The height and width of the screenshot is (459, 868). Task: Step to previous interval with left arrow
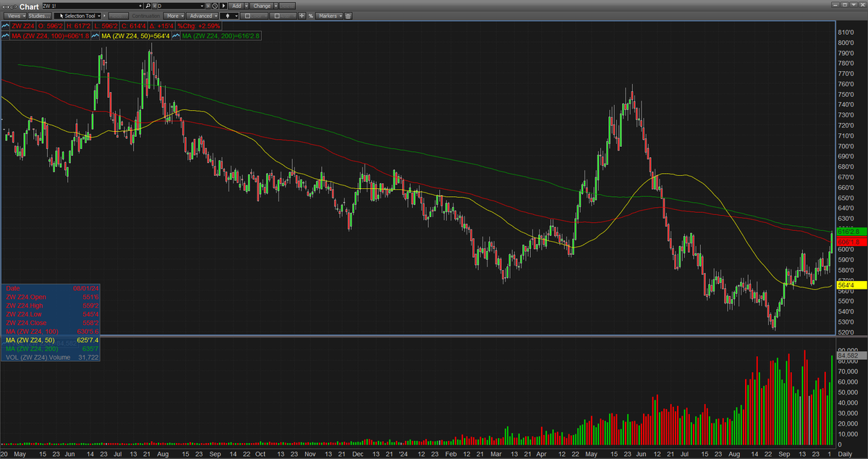click(155, 6)
